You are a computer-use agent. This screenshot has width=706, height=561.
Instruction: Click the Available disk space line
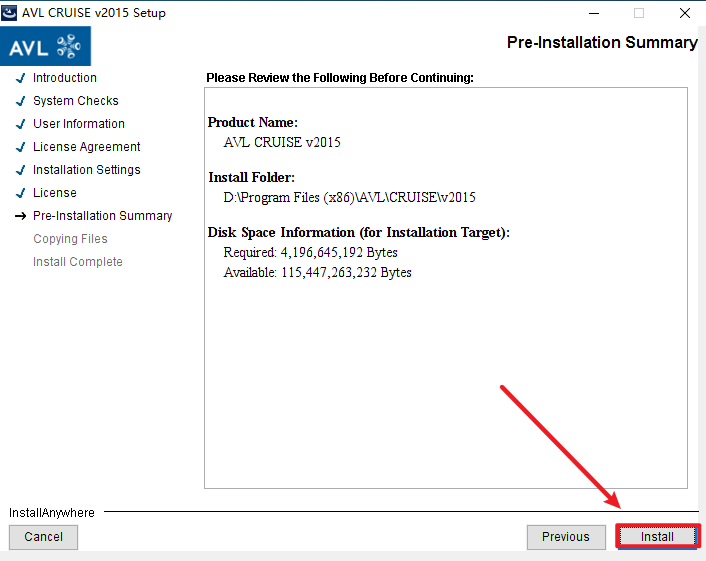[317, 272]
